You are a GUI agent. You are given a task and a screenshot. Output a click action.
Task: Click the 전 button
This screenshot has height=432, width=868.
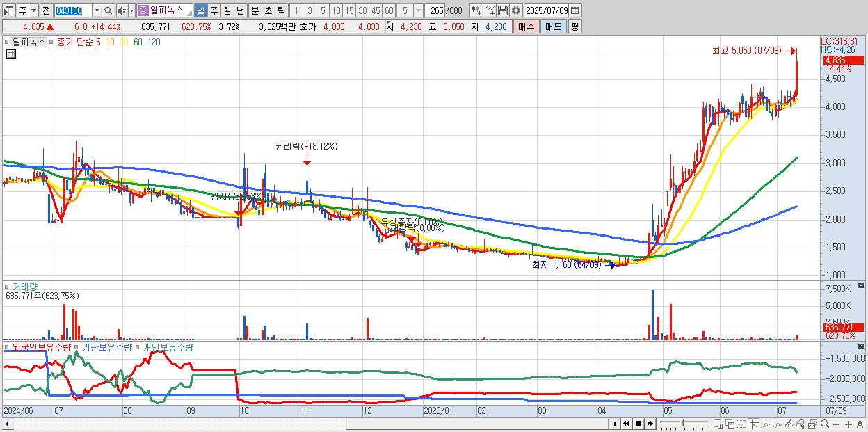coord(46,10)
